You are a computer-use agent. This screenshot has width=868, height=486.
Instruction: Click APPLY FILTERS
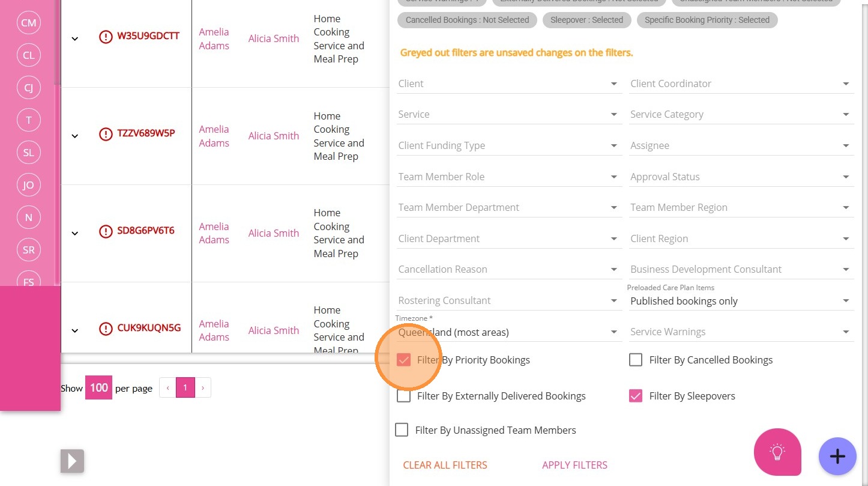click(574, 465)
